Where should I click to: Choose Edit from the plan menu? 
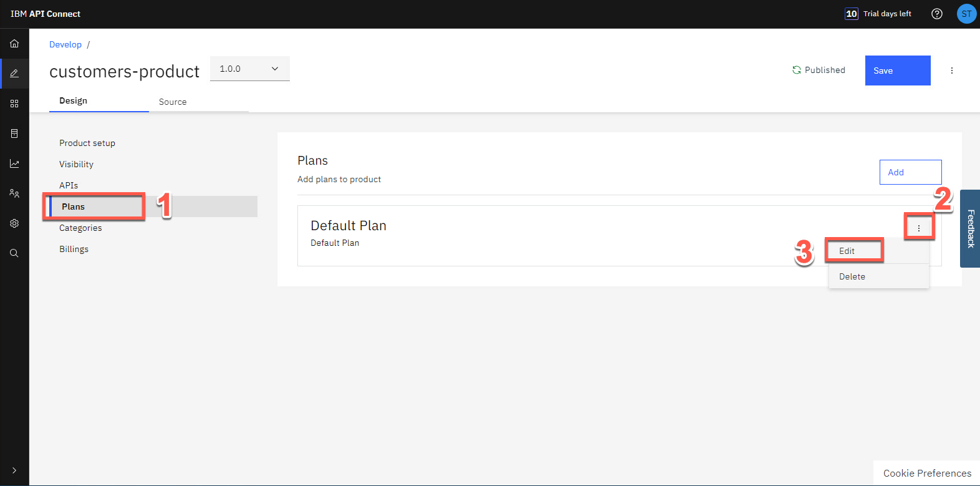click(847, 251)
